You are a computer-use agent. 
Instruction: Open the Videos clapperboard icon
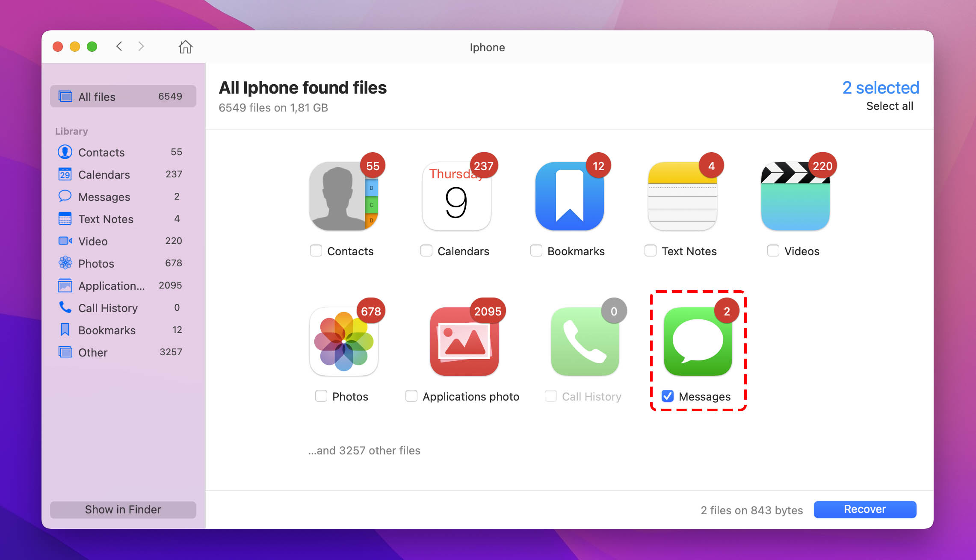(x=796, y=196)
